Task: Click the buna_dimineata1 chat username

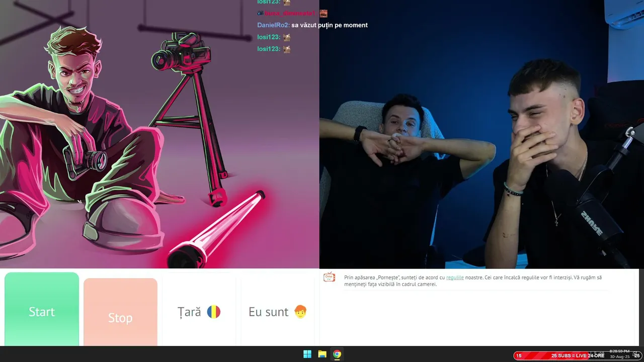Action: click(290, 14)
